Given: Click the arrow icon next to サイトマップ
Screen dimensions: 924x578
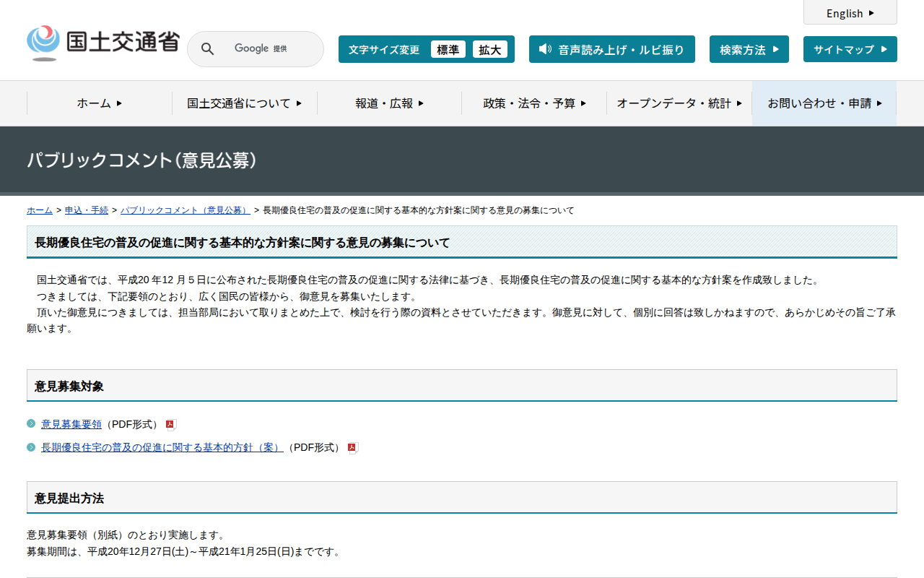Looking at the screenshot, I should coord(884,49).
